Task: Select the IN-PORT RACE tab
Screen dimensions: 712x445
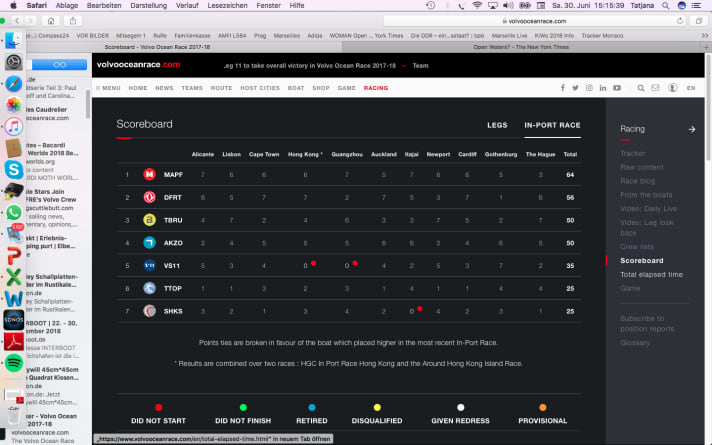Action: (552, 125)
